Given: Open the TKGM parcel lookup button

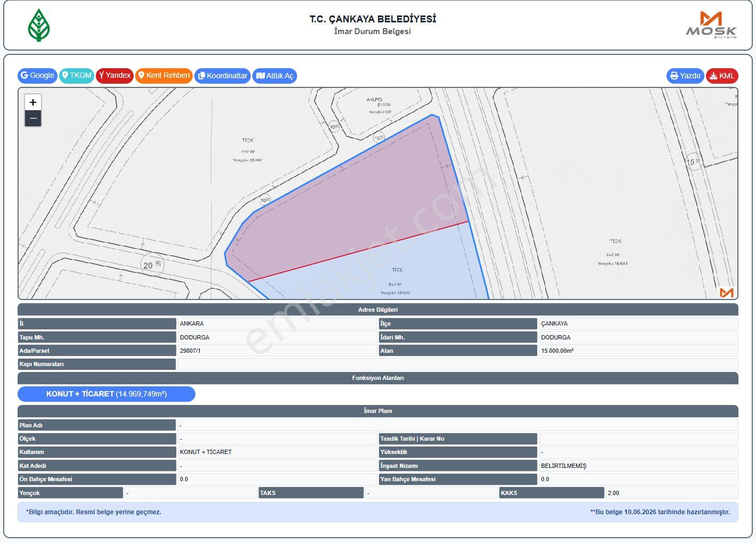Looking at the screenshot, I should (77, 76).
